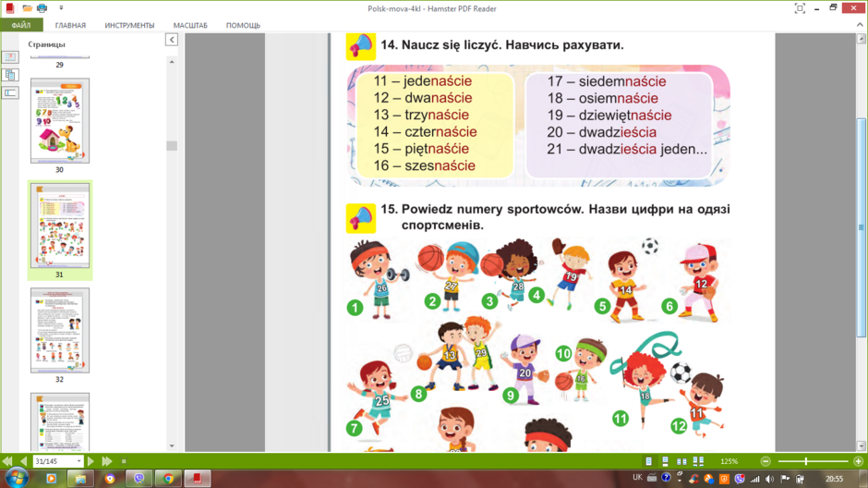Go to the previous page arrow
The width and height of the screenshot is (868, 488).
(x=23, y=461)
